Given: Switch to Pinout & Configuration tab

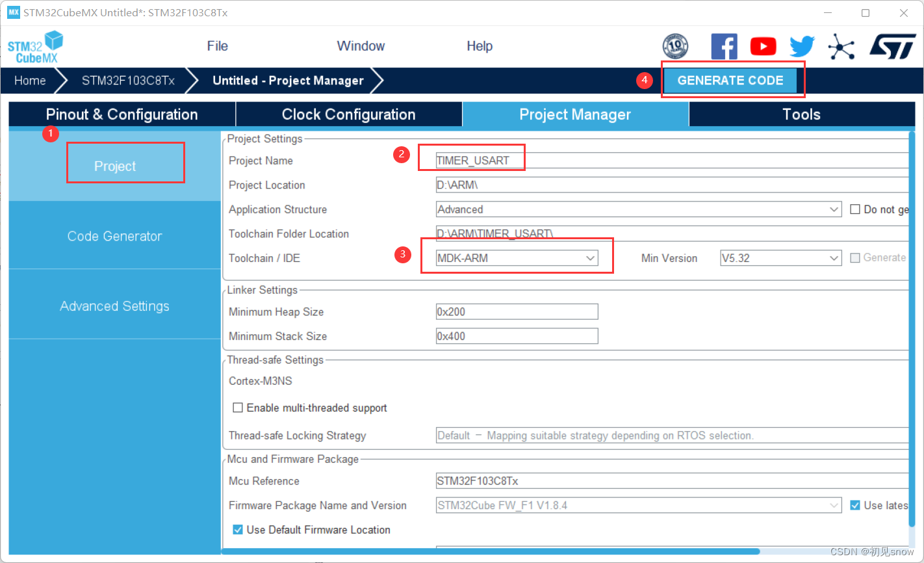Looking at the screenshot, I should 122,114.
